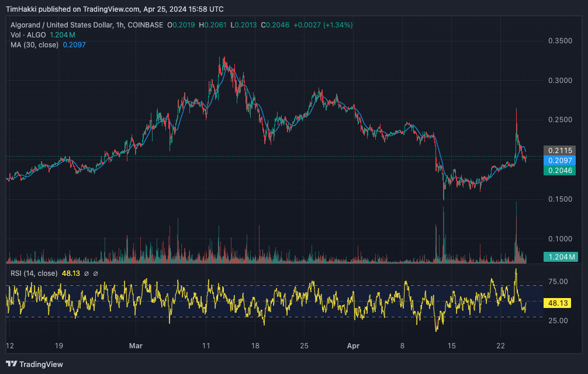
Task: Click the Apr label on the time axis
Action: pyautogui.click(x=353, y=346)
